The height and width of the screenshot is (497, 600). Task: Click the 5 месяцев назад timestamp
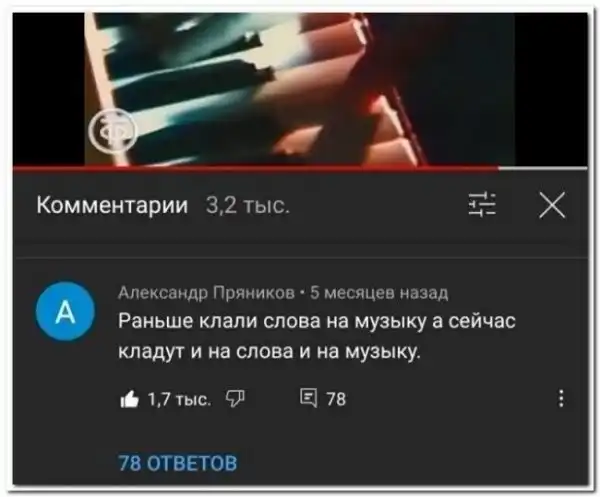click(379, 293)
